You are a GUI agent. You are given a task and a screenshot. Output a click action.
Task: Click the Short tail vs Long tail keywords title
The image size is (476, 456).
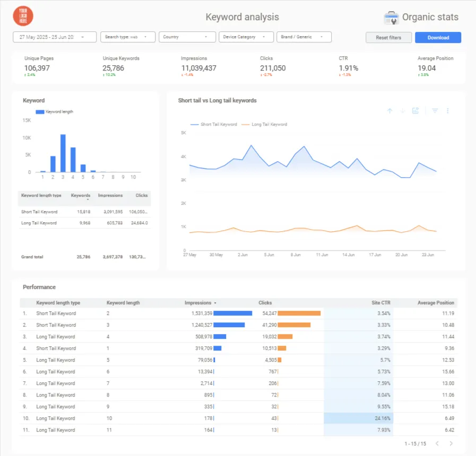[218, 100]
